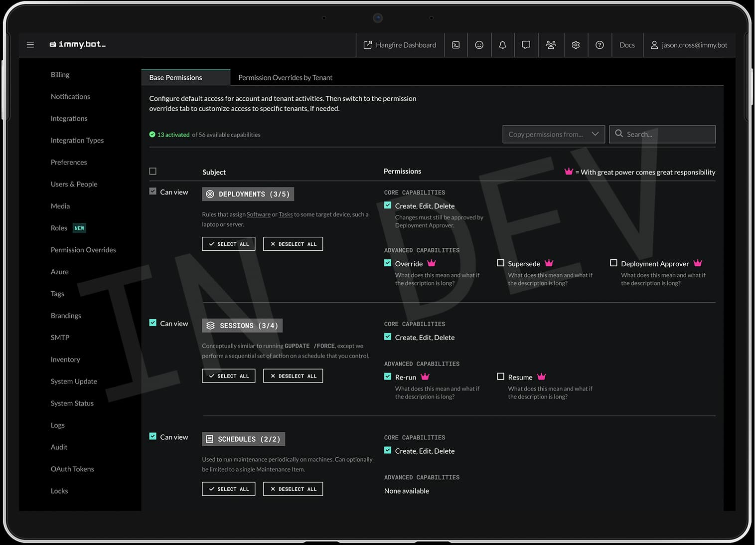756x545 pixels.
Task: Open Users & People in the sidebar
Action: point(74,184)
